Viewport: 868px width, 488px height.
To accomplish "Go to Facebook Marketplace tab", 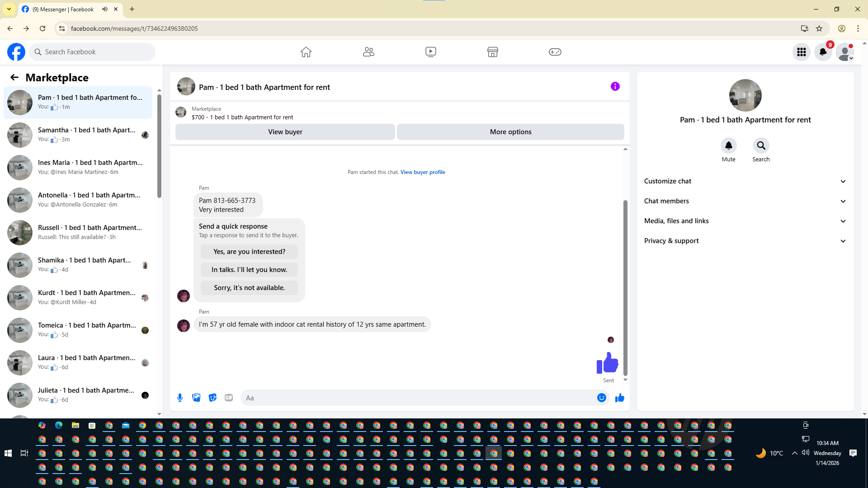I will coord(492,52).
